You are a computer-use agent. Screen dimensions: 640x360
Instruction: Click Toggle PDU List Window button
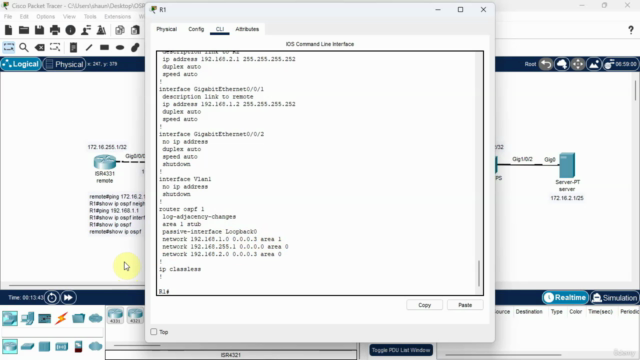[x=401, y=350]
